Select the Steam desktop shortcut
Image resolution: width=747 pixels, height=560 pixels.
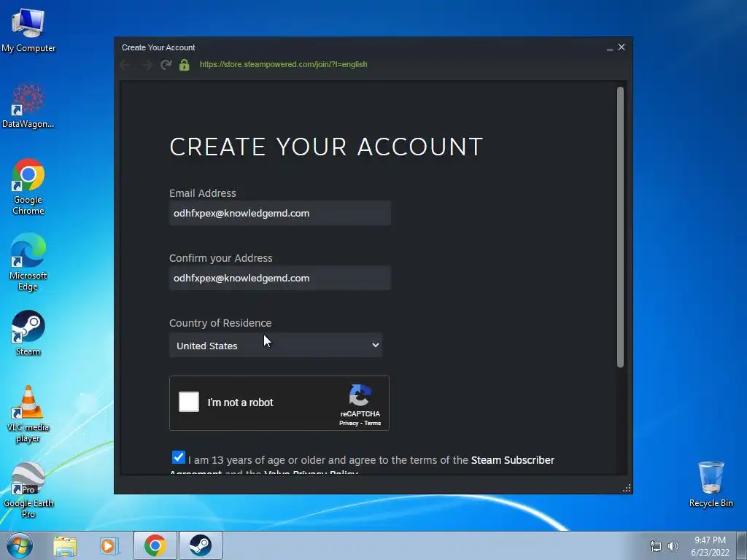tap(28, 332)
